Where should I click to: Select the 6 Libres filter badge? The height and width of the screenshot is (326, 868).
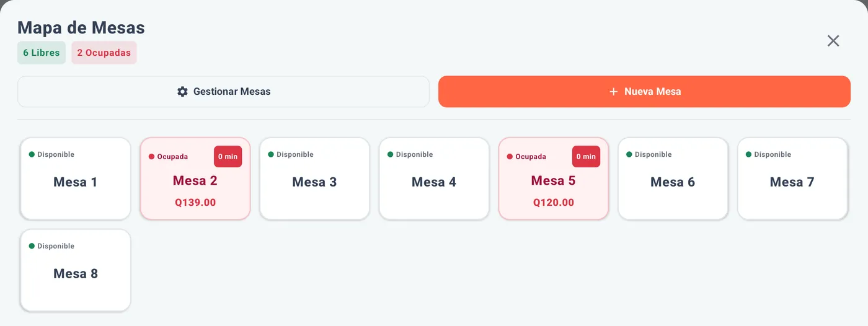click(x=42, y=53)
